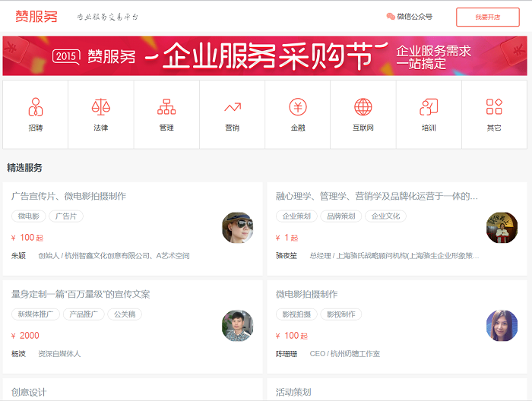
Task: Click the provider name 陈珊珊
Action: [x=287, y=354]
